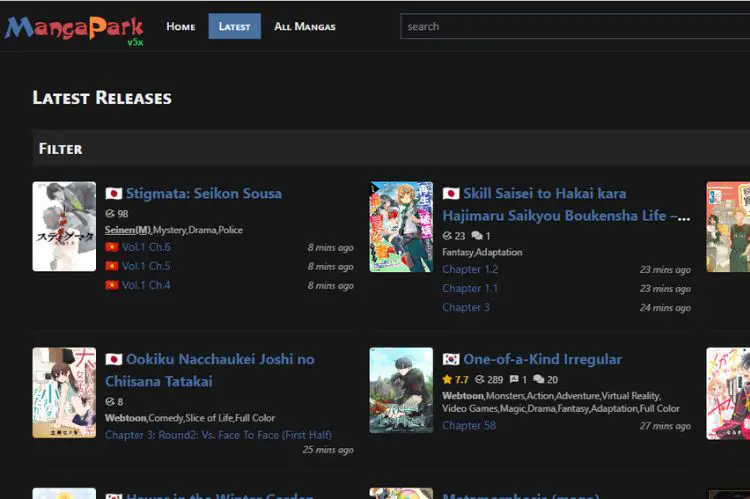This screenshot has width=750, height=499.
Task: Click follower count 8 icon under Ookiku
Action: tap(110, 401)
